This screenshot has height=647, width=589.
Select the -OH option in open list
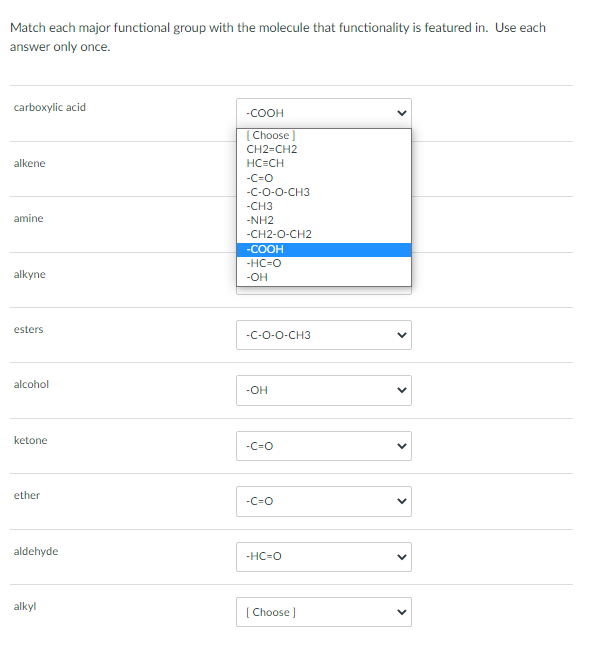click(324, 277)
